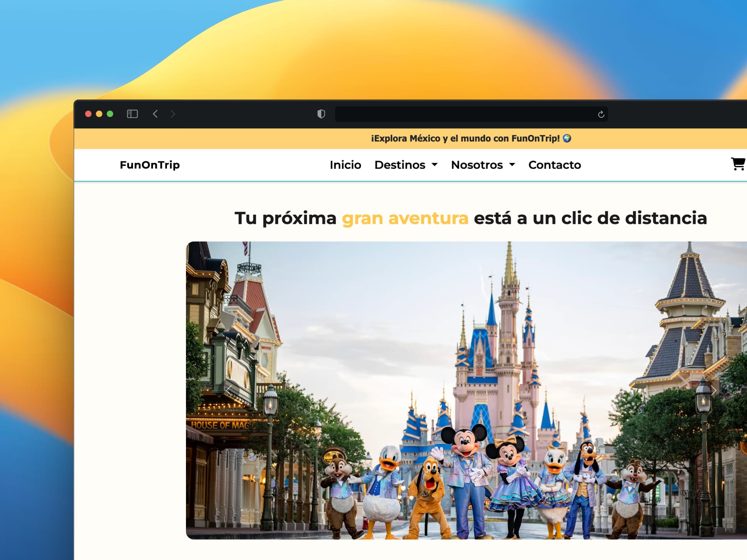Open the privacy shield report
747x560 pixels.
click(321, 114)
